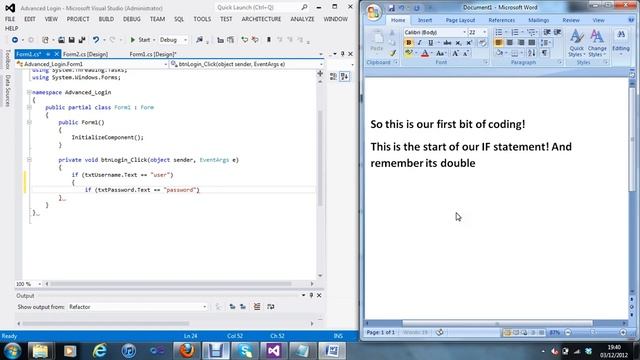Click the Office button in Word
640x360 pixels.
pyautogui.click(x=373, y=12)
